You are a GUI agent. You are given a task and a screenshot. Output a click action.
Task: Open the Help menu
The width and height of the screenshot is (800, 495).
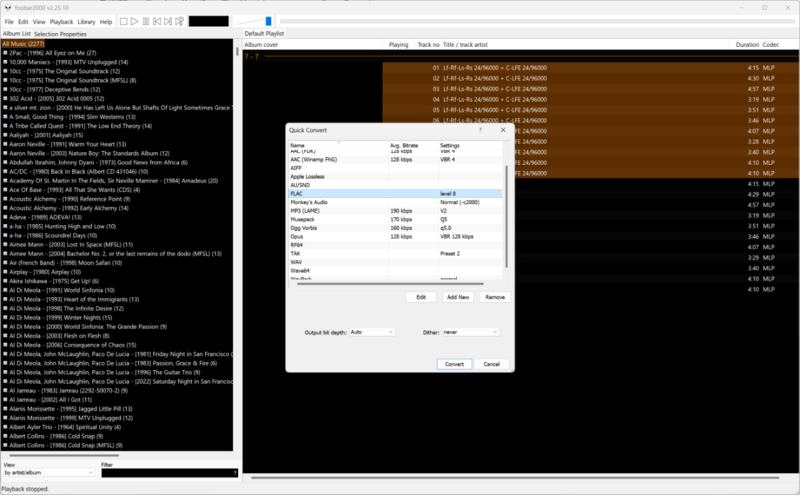(x=106, y=22)
